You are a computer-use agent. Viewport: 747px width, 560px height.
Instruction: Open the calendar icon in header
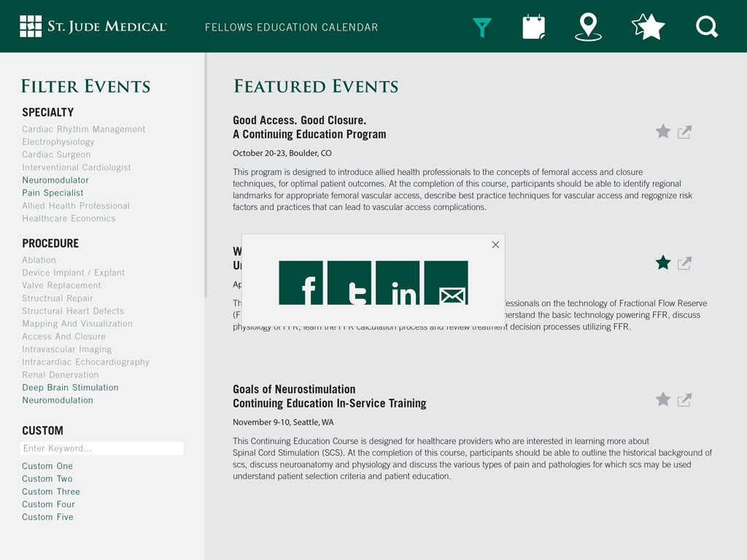point(534,27)
